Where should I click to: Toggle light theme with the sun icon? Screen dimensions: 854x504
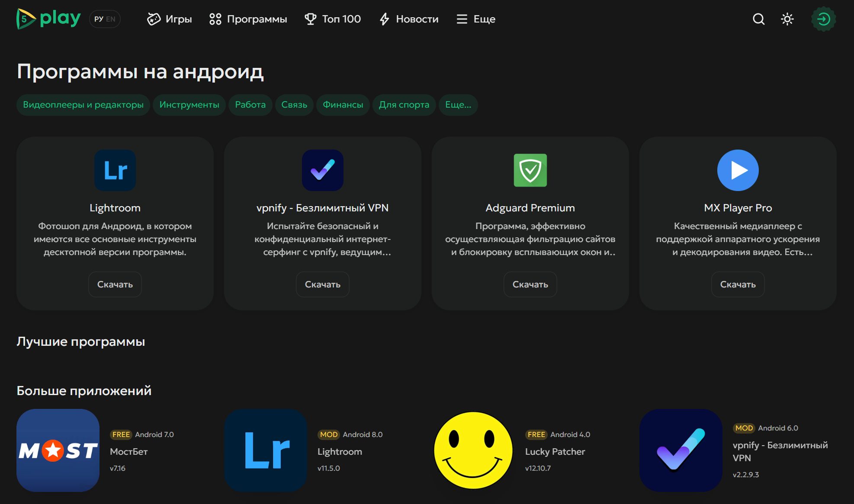click(x=787, y=19)
